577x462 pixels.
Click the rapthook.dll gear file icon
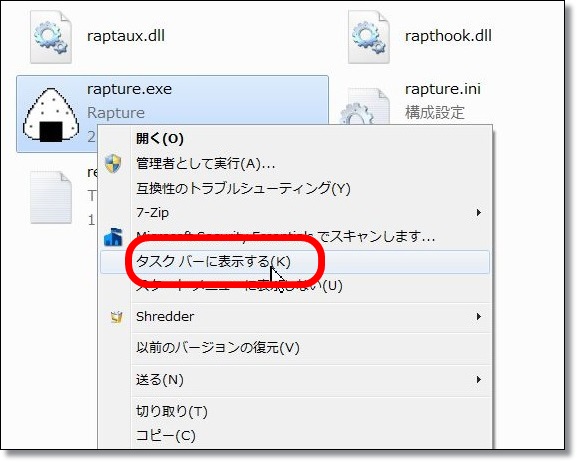click(x=369, y=37)
